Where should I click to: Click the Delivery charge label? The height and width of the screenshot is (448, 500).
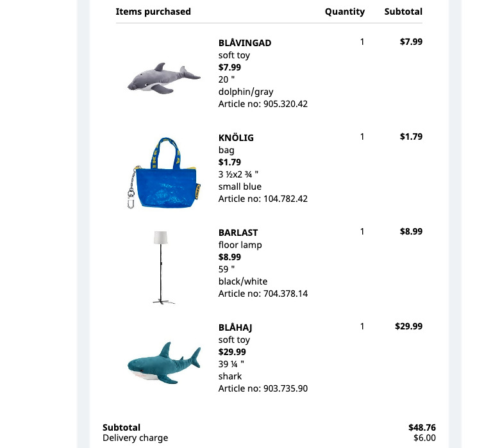point(135,438)
